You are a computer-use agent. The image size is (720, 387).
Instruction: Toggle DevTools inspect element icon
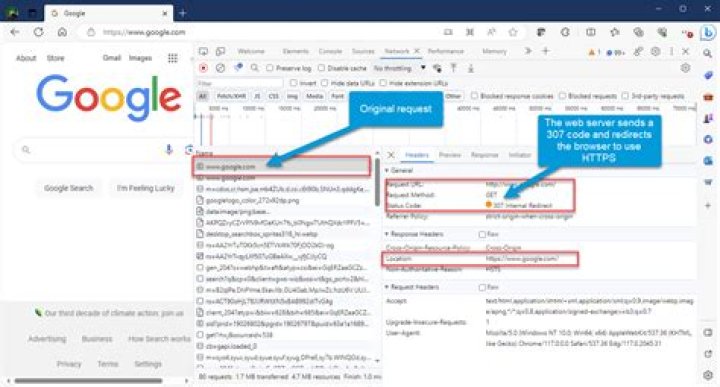(203, 51)
